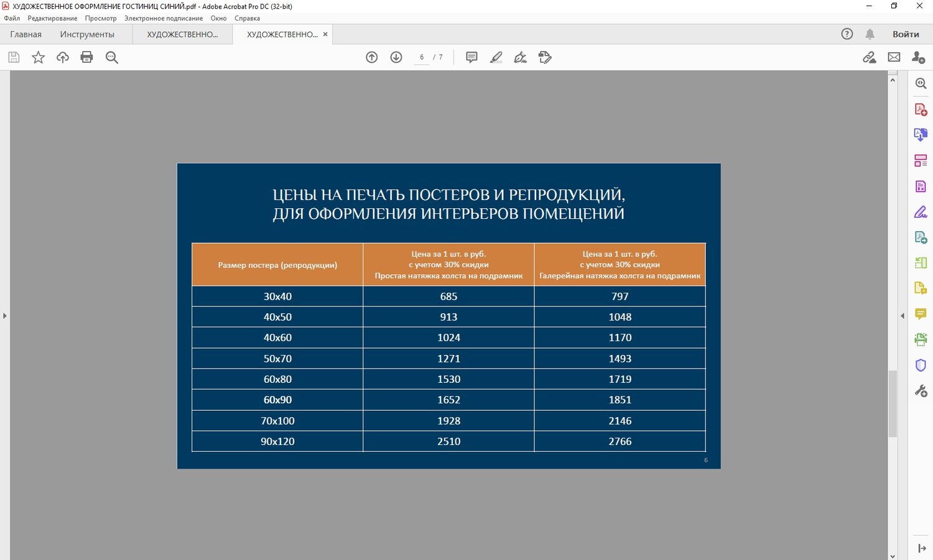Open the Sign document pen tool
Viewport: 933px width, 560px height.
tap(521, 57)
